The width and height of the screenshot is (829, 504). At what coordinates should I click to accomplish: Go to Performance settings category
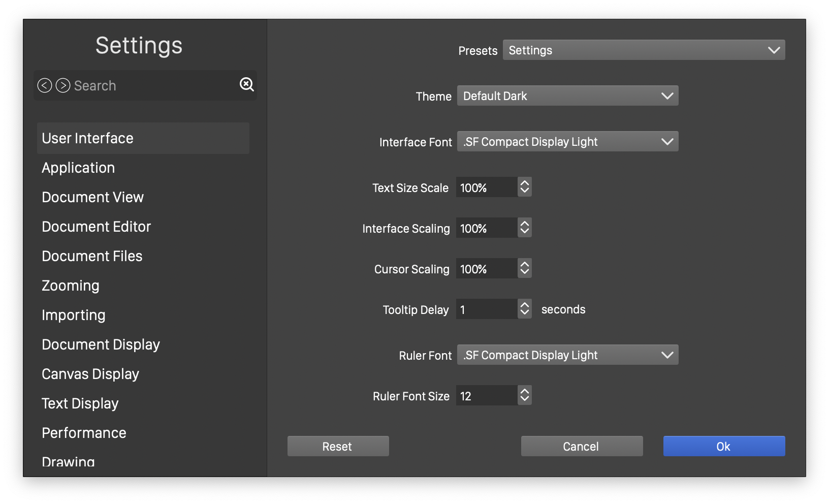(x=84, y=433)
